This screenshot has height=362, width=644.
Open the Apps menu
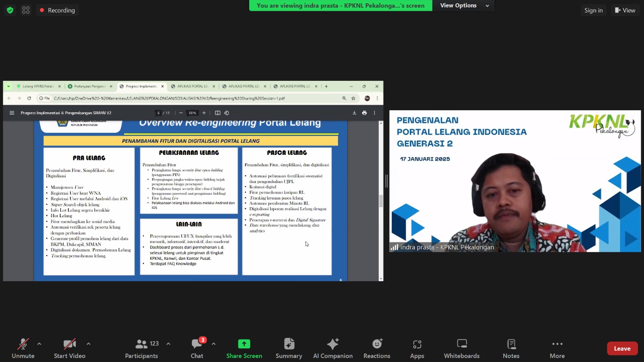click(x=417, y=348)
